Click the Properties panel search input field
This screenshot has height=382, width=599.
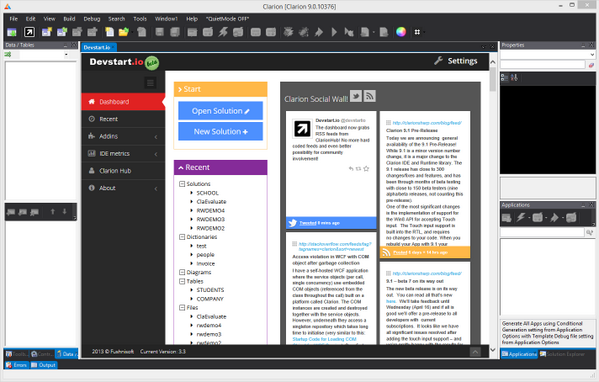point(542,65)
